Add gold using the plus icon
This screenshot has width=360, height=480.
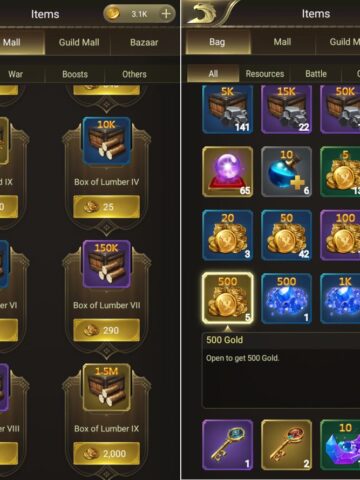click(166, 14)
